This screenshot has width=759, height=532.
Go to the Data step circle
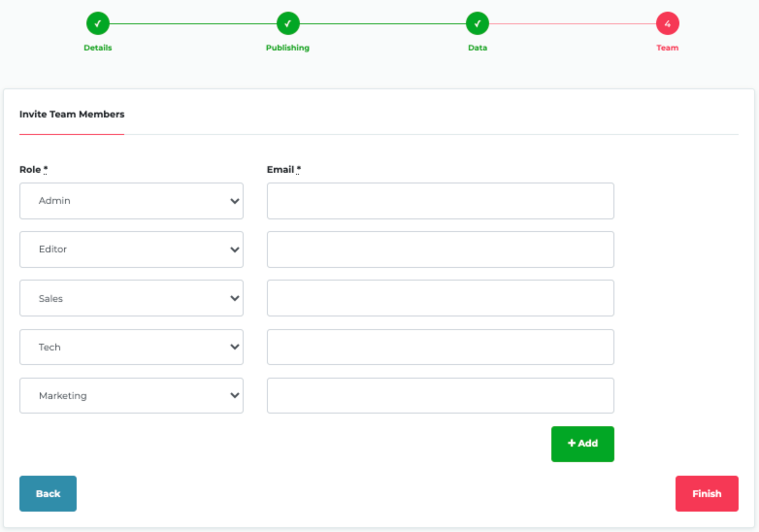pos(478,23)
